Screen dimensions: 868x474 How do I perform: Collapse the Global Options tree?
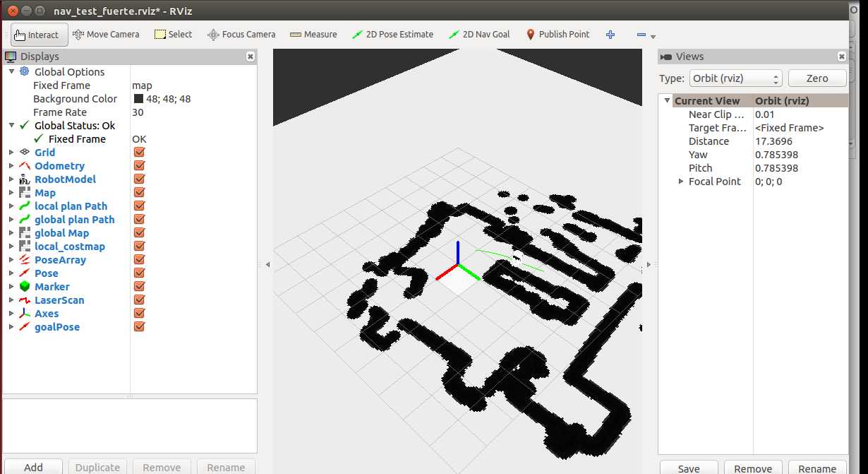click(x=11, y=72)
